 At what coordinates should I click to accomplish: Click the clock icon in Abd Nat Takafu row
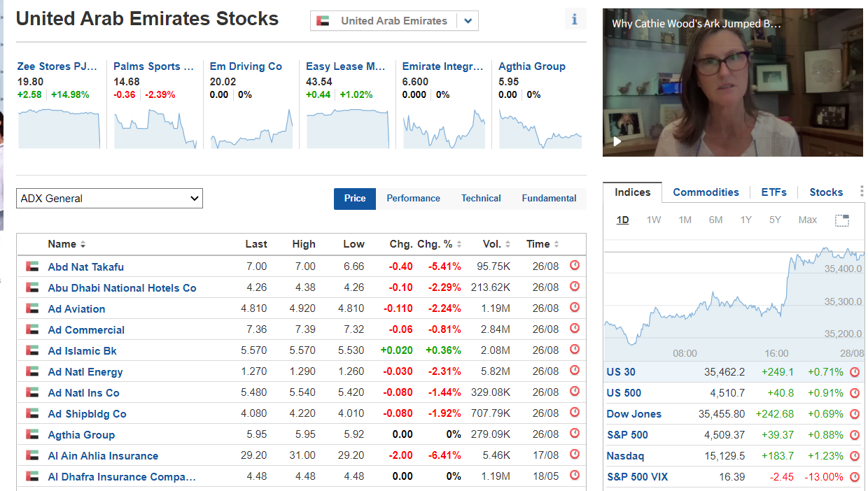pos(575,266)
